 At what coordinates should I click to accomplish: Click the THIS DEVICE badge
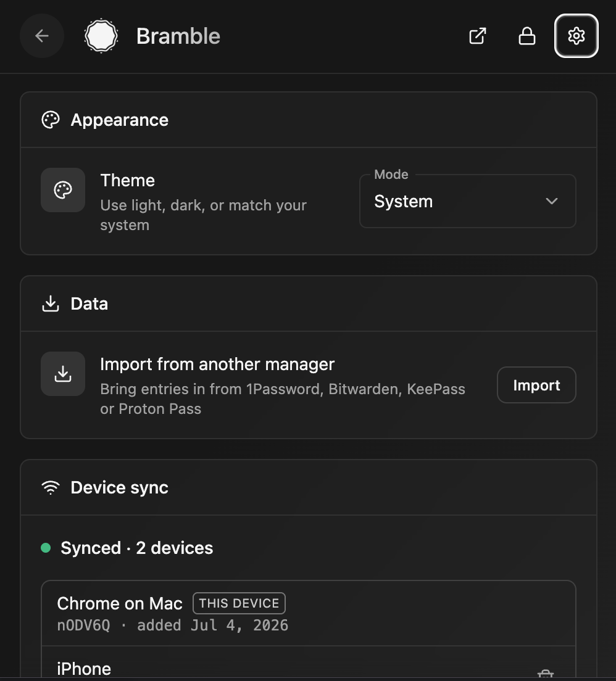tap(239, 603)
